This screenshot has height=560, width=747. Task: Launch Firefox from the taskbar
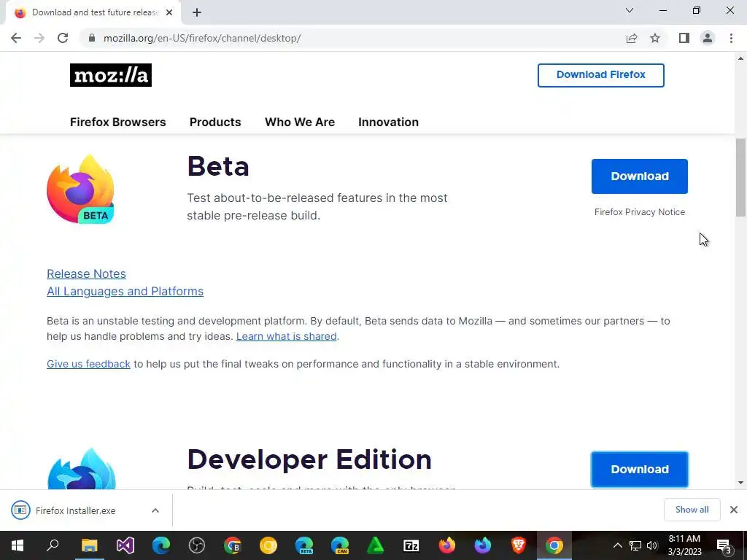(x=447, y=545)
